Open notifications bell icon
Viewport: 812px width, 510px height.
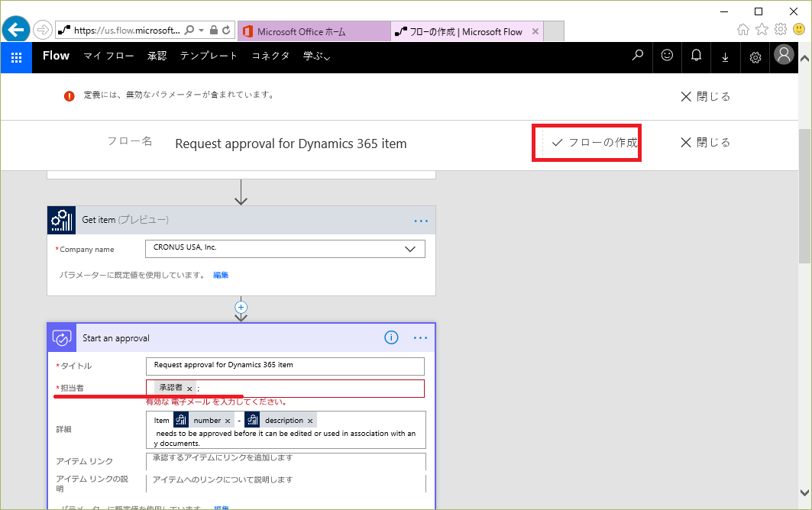pos(697,56)
